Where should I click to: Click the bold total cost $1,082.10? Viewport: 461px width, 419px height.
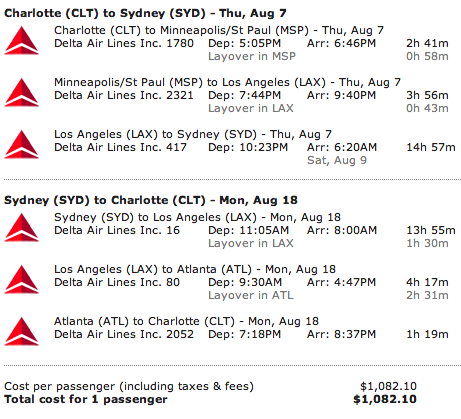point(385,399)
